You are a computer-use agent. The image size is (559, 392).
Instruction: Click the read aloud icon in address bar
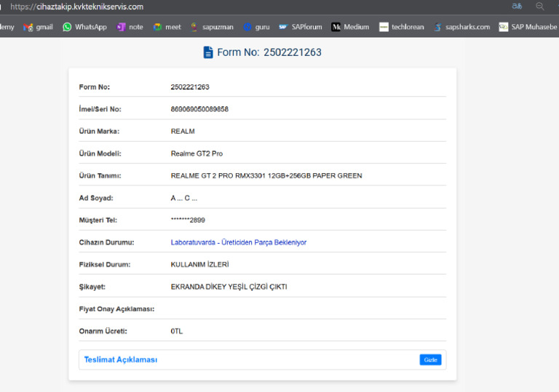point(517,7)
